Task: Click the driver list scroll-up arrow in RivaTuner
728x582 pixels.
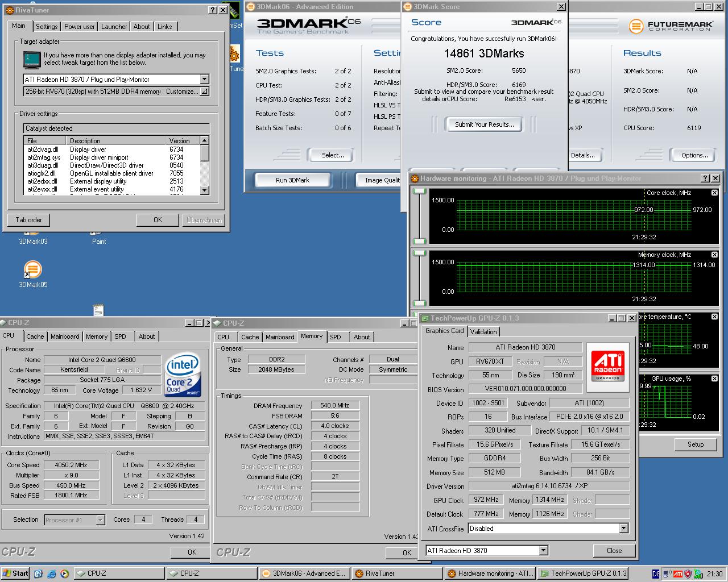Action: (205, 140)
